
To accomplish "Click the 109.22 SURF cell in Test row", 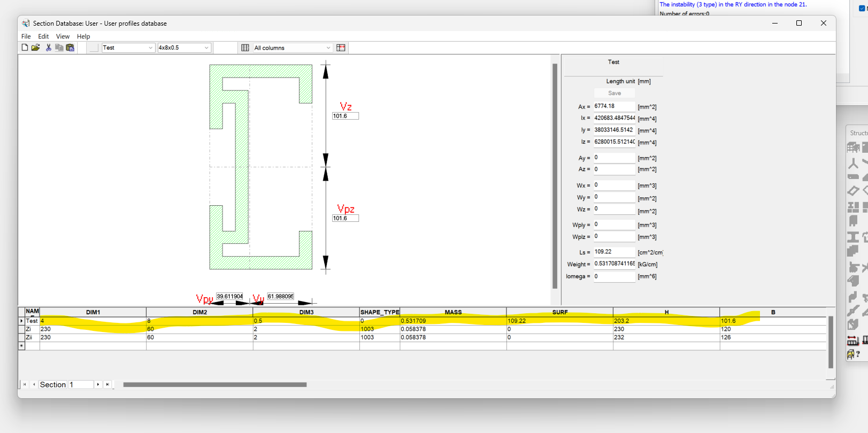I will (559, 321).
